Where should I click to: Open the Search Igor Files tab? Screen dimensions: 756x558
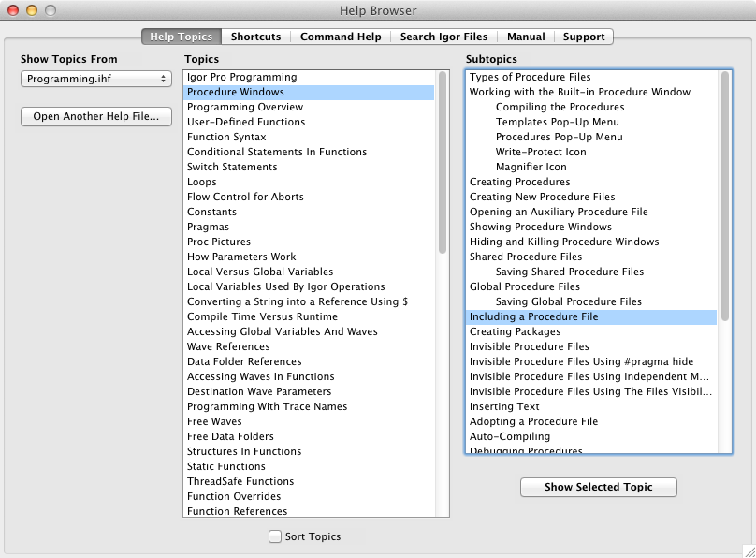(443, 37)
